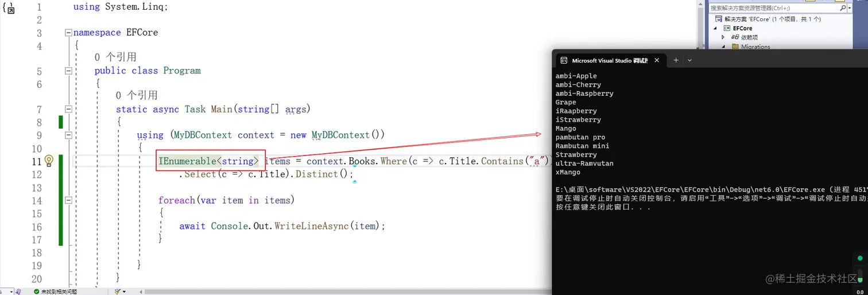Click the EFCore C# project icon
Screen dimensions: 868x295
pyautogui.click(x=727, y=28)
